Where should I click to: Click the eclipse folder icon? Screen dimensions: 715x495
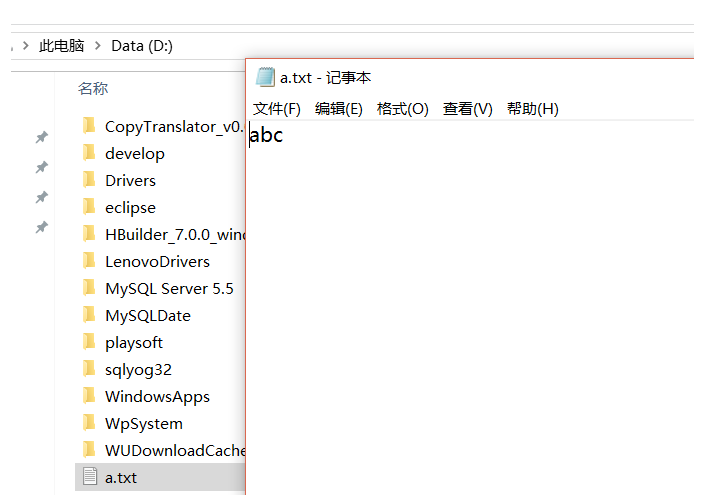[89, 207]
